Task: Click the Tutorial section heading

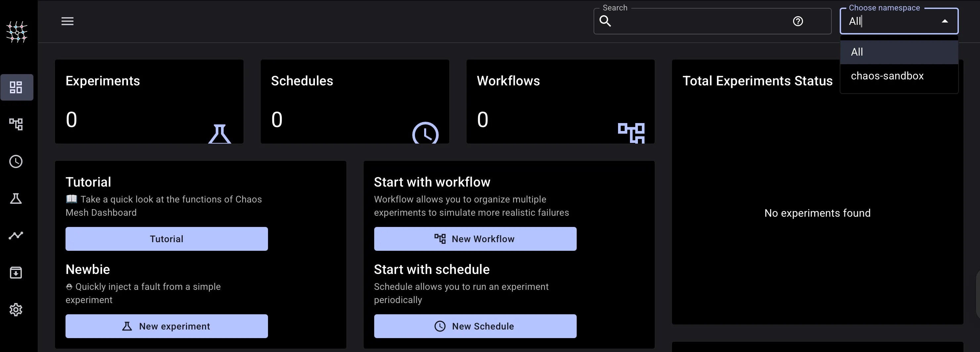Action: click(88, 182)
